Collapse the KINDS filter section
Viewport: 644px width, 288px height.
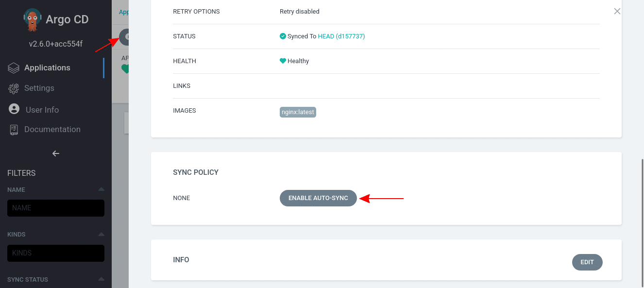point(101,234)
